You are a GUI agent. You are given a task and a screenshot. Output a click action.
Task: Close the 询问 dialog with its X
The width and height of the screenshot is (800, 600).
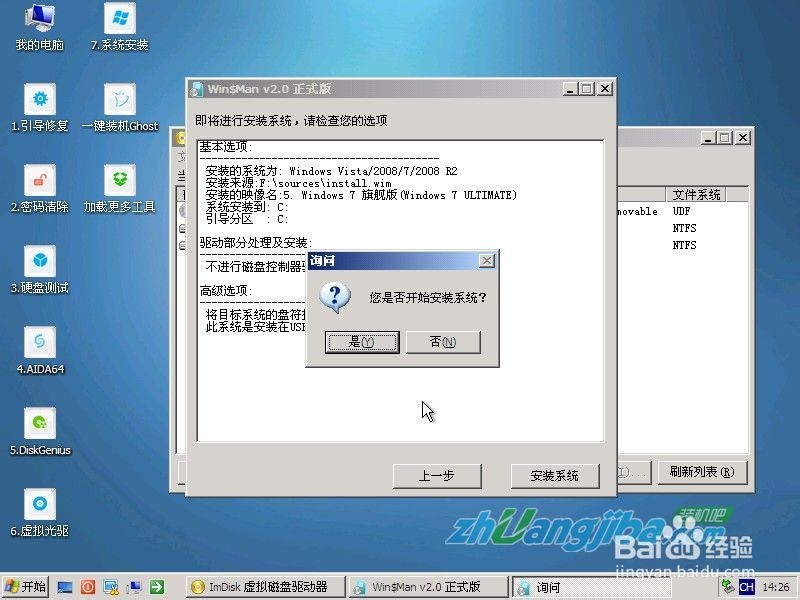tap(487, 260)
